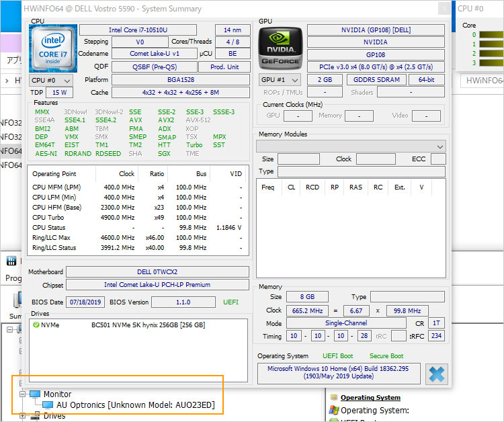504x422 pixels.
Task: Click the Comet Lake-U v1 codename field
Action: pos(155,53)
